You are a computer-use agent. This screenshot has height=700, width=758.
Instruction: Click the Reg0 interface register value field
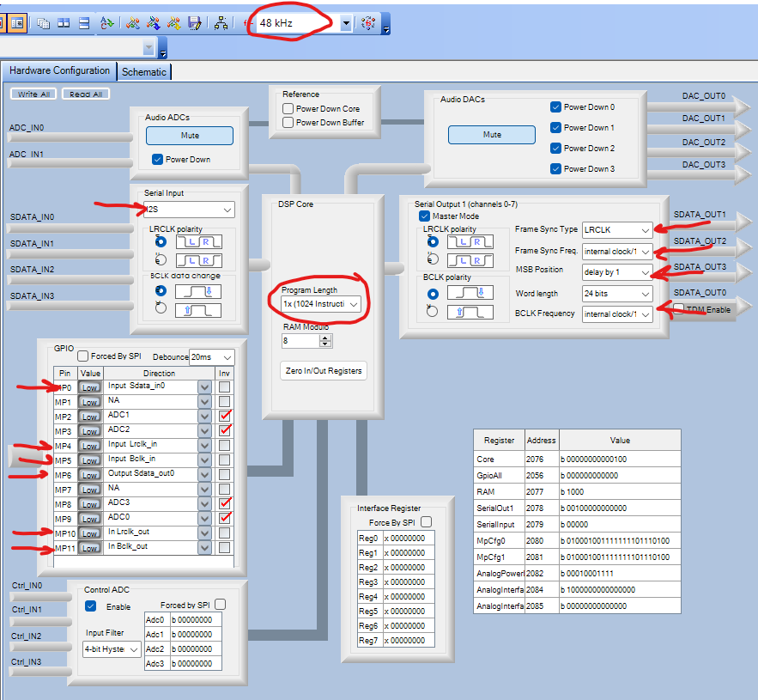[x=409, y=538]
